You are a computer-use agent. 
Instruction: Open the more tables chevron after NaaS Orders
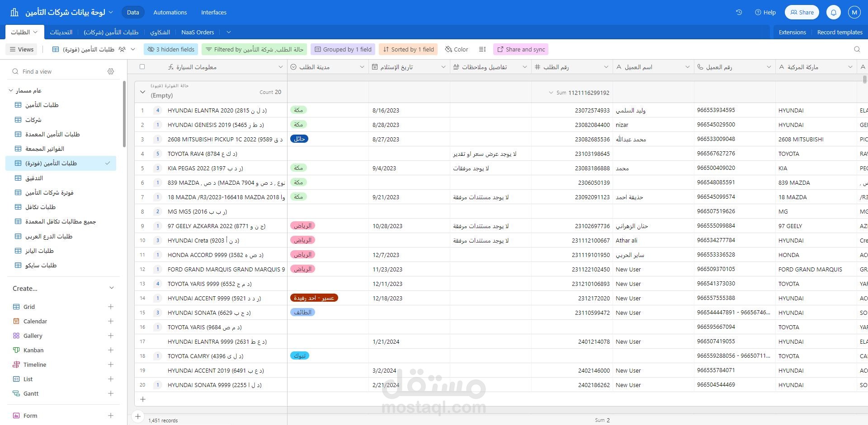click(x=228, y=32)
